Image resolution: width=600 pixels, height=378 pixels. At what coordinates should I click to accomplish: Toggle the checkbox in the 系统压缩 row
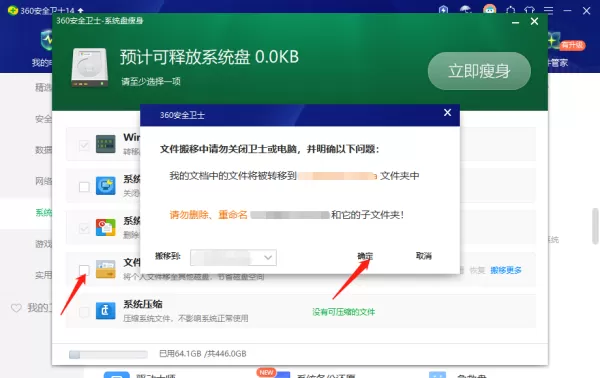(x=84, y=312)
